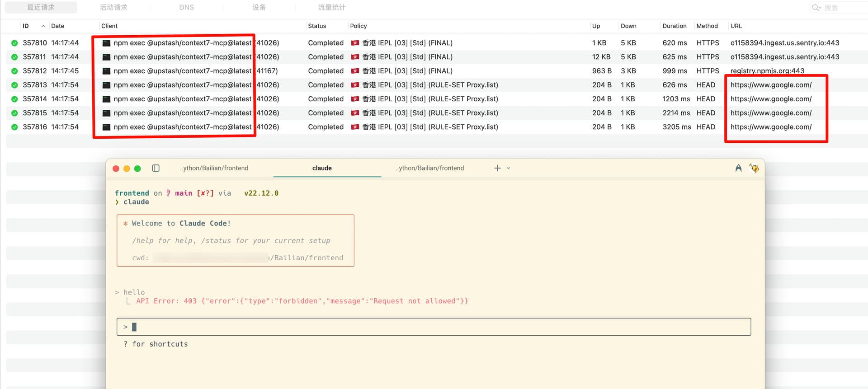
Task: Click the '? for shortcuts' hint
Action: coord(156,344)
